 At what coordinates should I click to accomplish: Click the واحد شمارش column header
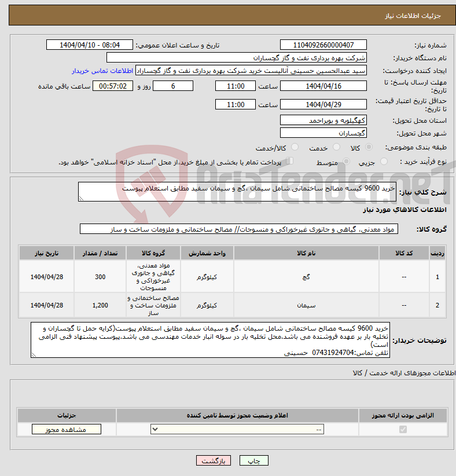point(207,253)
